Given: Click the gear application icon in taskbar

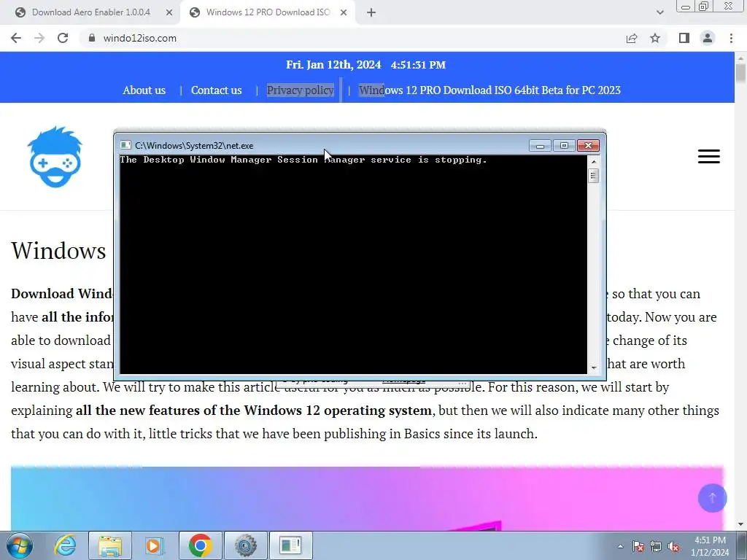Looking at the screenshot, I should [245, 545].
